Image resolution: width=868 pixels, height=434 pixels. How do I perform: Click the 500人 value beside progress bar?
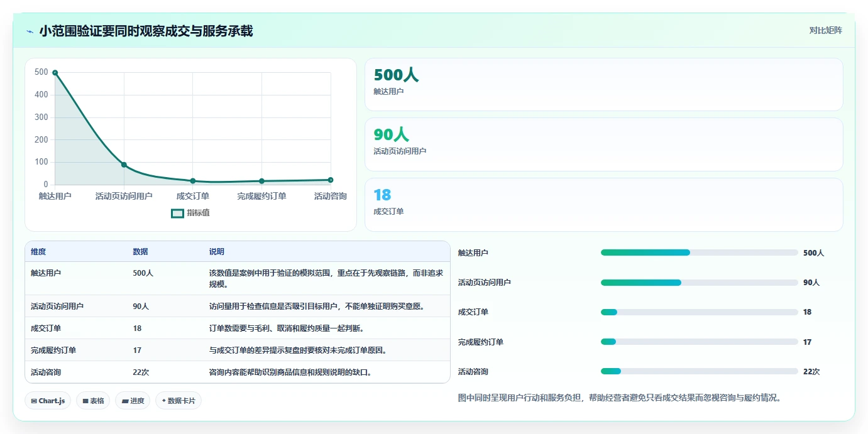click(x=813, y=253)
